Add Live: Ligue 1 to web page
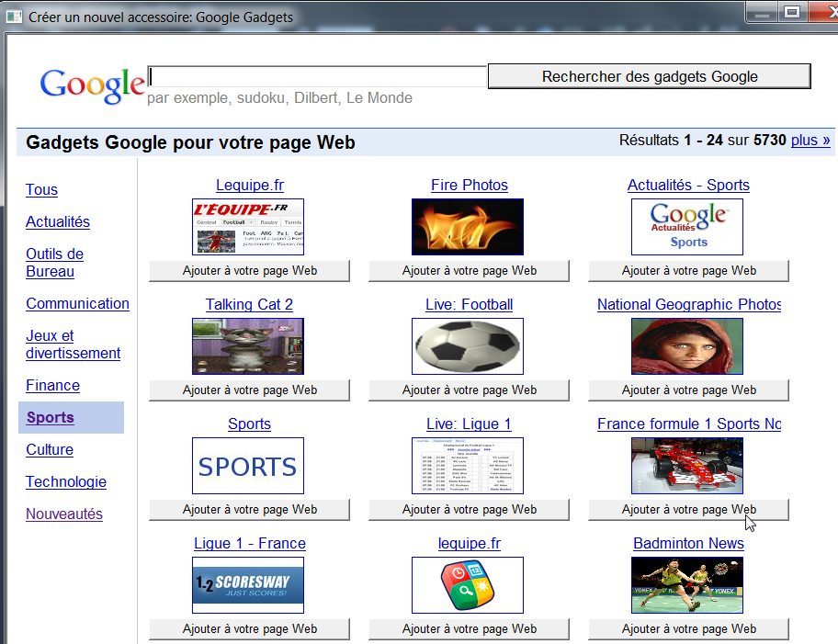Viewport: 838px width, 644px height. click(x=470, y=509)
